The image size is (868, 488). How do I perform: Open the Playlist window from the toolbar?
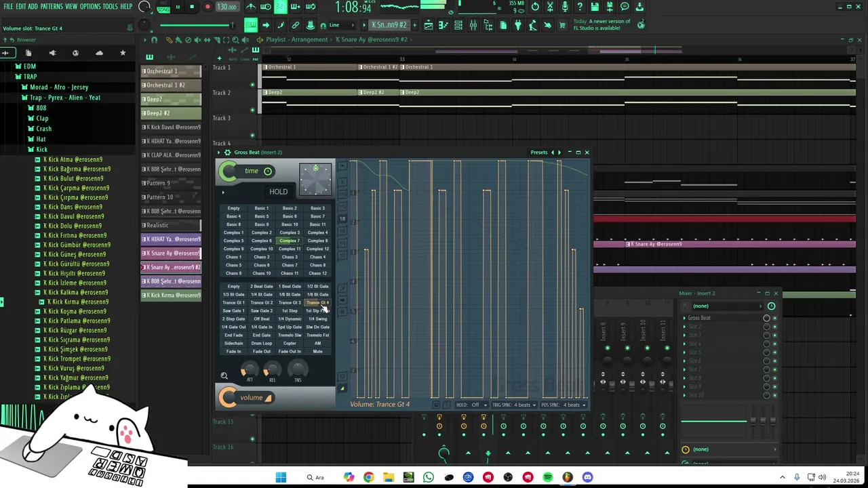tap(429, 26)
